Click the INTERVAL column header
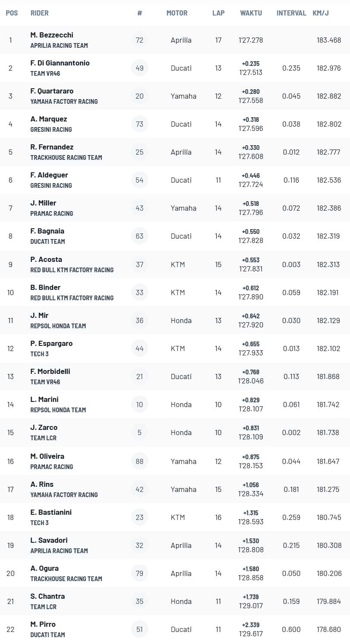 coord(291,13)
